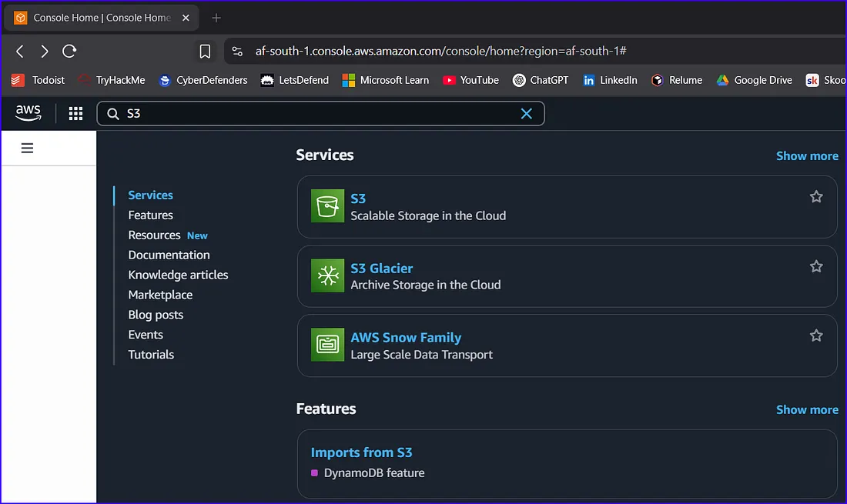Select Events category

[146, 335]
